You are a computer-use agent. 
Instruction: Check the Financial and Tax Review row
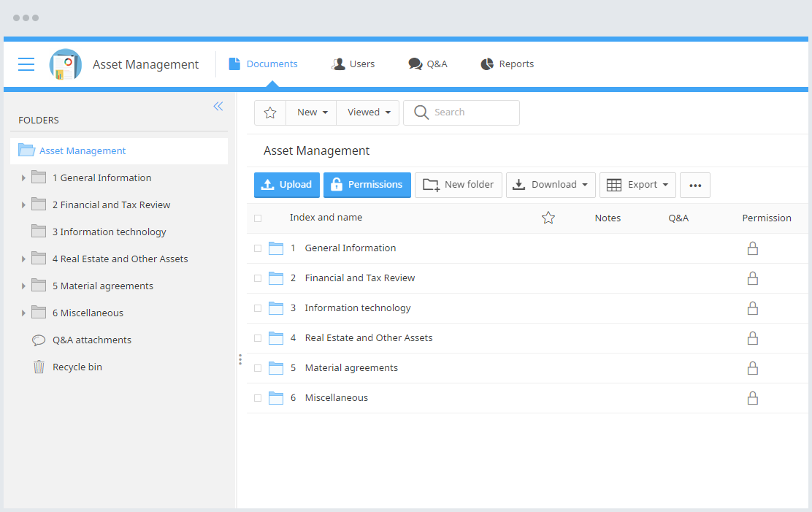[x=258, y=278]
